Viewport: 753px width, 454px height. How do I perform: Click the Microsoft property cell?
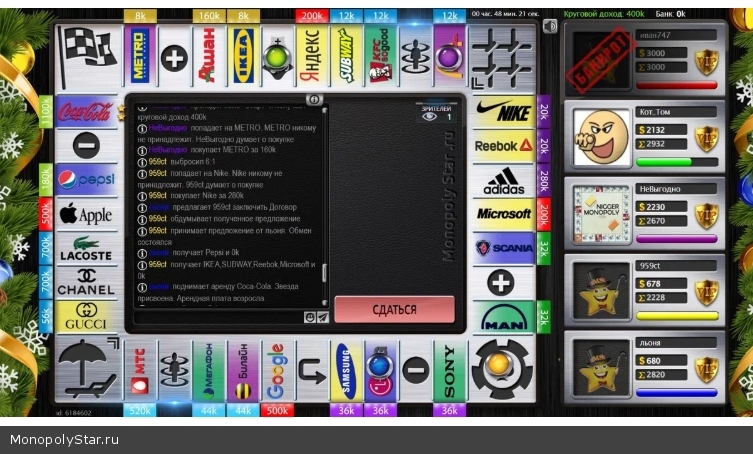[503, 214]
